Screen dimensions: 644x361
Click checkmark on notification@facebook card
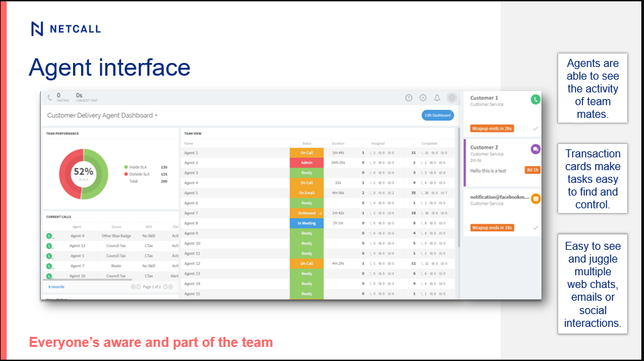[535, 228]
